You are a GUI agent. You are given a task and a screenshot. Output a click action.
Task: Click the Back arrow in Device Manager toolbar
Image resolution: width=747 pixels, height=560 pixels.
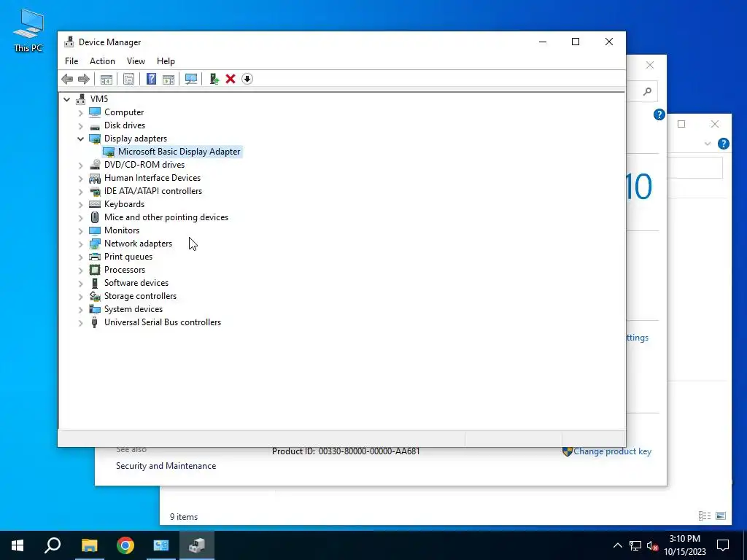[x=67, y=79]
